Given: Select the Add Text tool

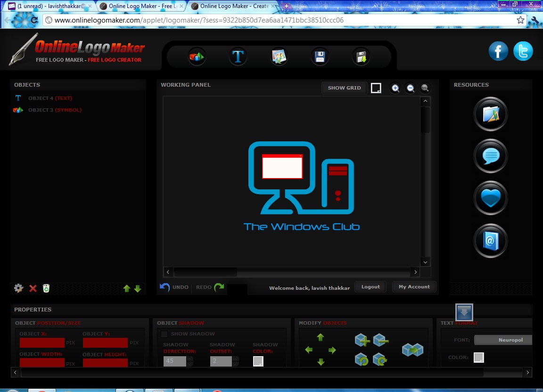Looking at the screenshot, I should [x=238, y=56].
